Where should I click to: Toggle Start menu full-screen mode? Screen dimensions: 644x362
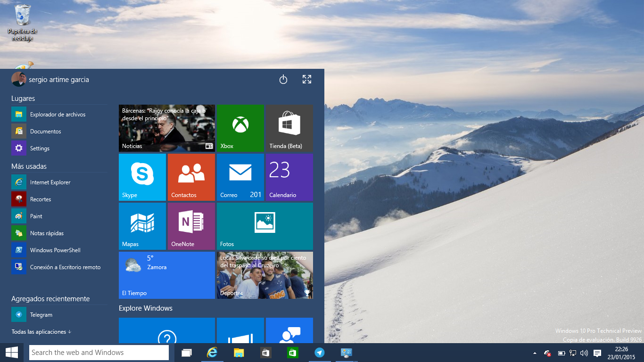306,79
